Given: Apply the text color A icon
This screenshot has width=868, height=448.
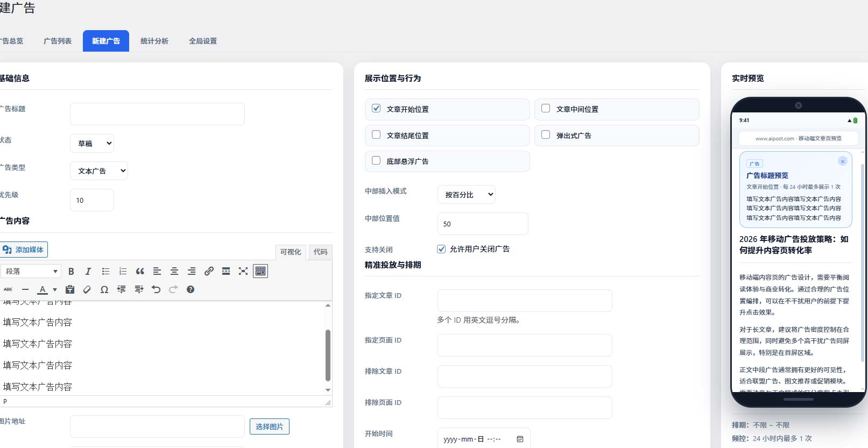Looking at the screenshot, I should 43,289.
